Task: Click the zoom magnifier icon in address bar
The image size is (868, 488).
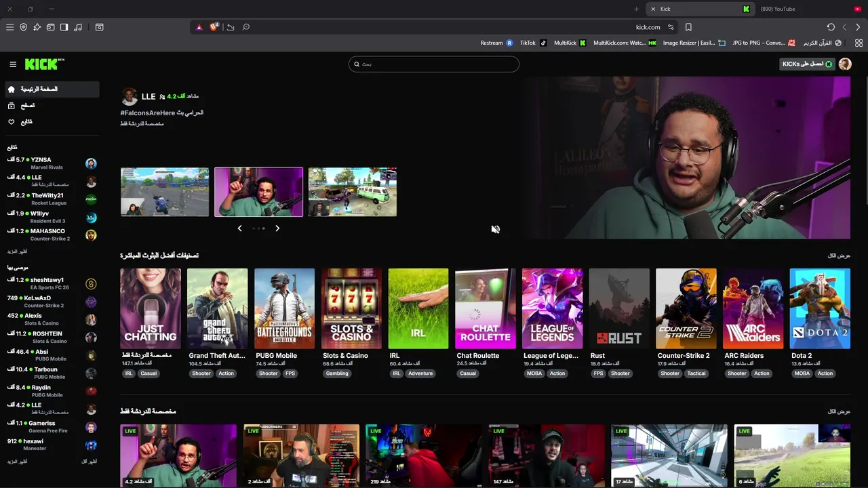Action: coord(246,27)
